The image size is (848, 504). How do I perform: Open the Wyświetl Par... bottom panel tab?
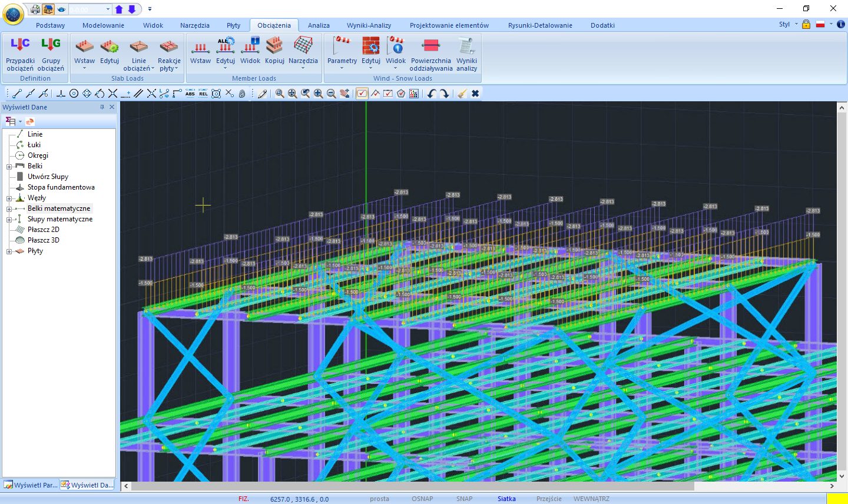[x=31, y=485]
